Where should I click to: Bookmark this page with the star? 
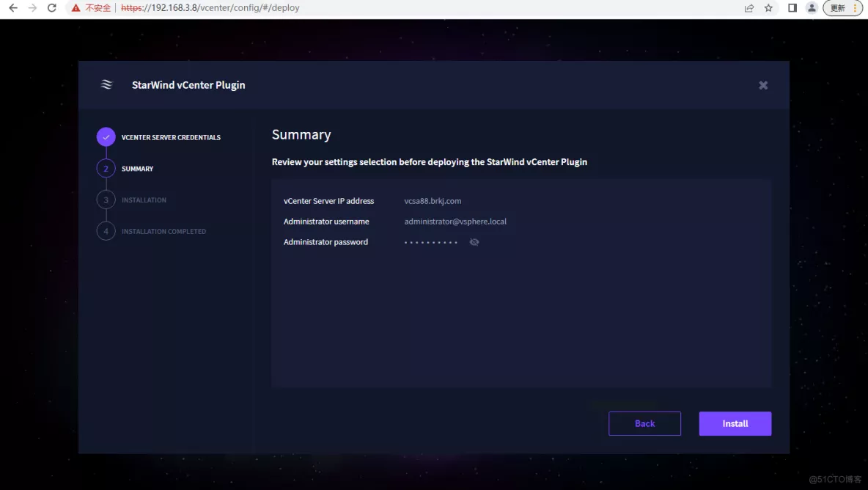click(768, 8)
